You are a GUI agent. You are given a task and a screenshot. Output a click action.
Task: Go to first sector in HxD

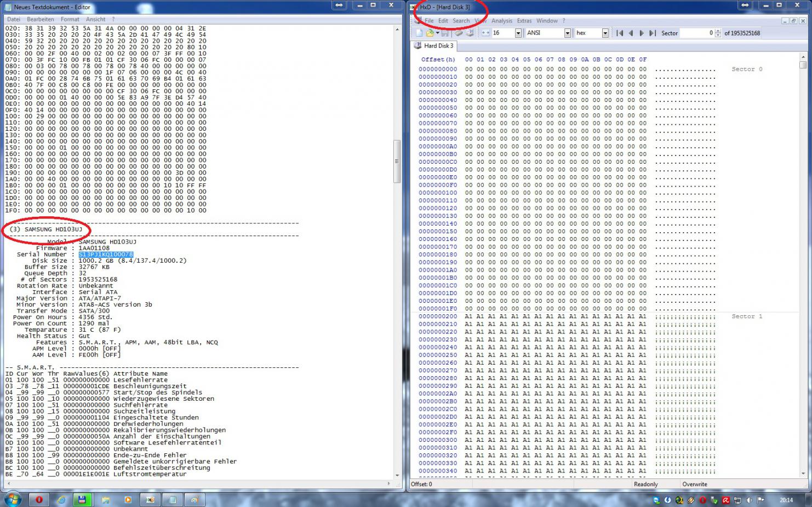pos(620,33)
